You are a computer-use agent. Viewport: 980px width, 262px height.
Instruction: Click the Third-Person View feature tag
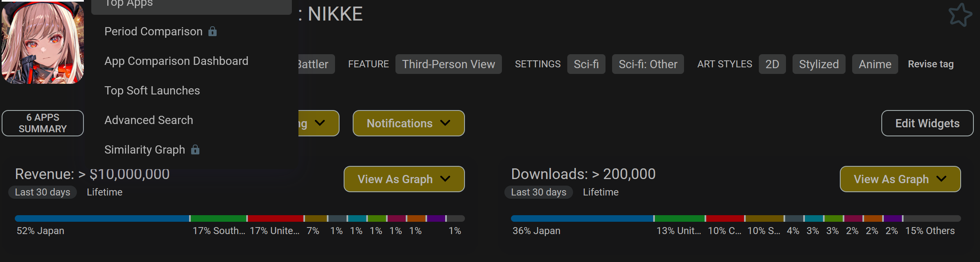pos(448,64)
